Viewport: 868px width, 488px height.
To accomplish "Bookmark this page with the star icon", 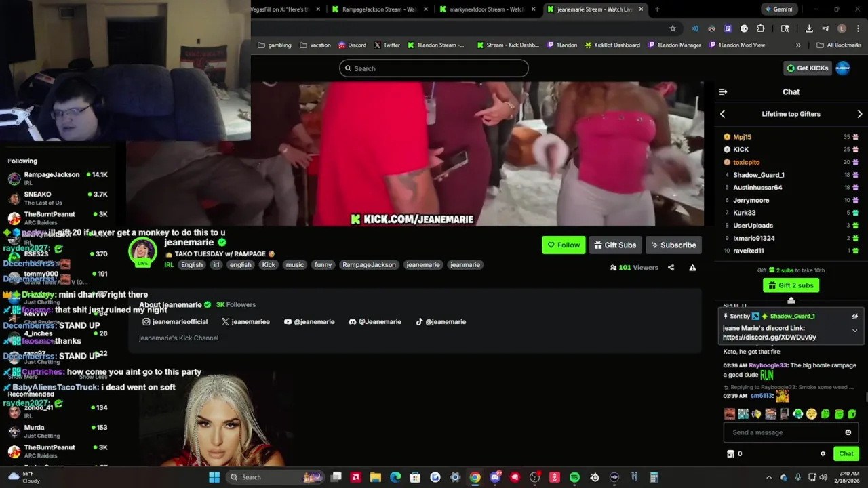I will 672,28.
